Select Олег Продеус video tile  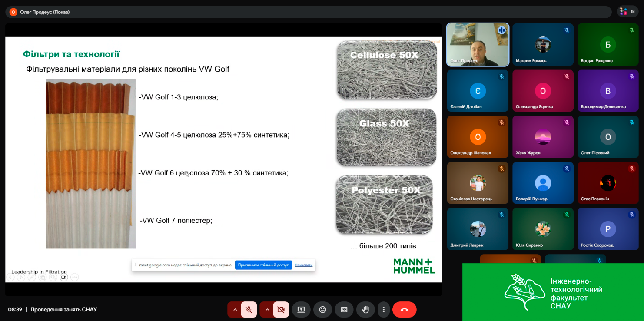click(478, 45)
